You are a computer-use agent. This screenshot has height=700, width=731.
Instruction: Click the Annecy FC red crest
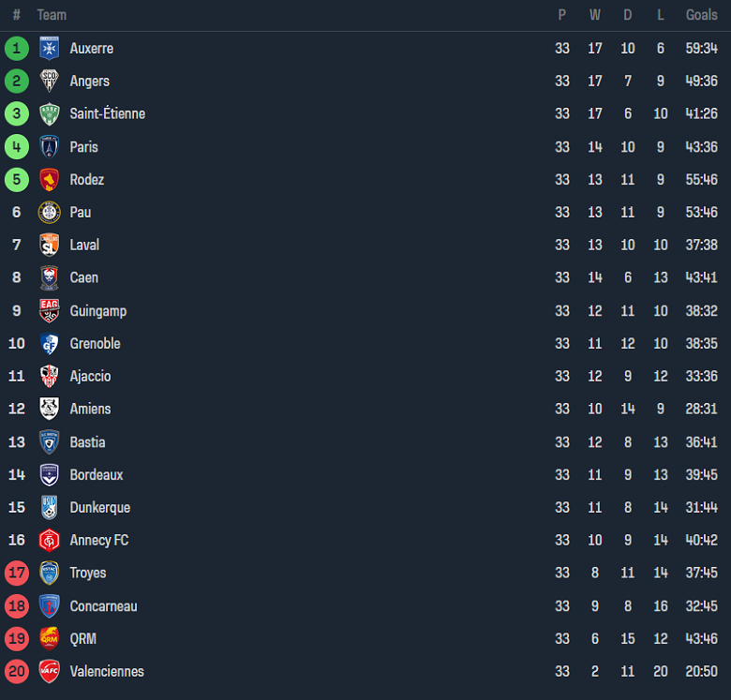pos(49,541)
